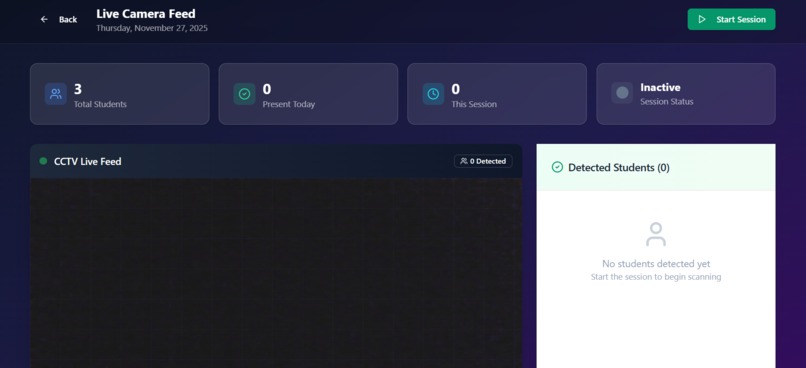This screenshot has width=806, height=368.
Task: Click Start the session to begin scanning text
Action: (656, 277)
